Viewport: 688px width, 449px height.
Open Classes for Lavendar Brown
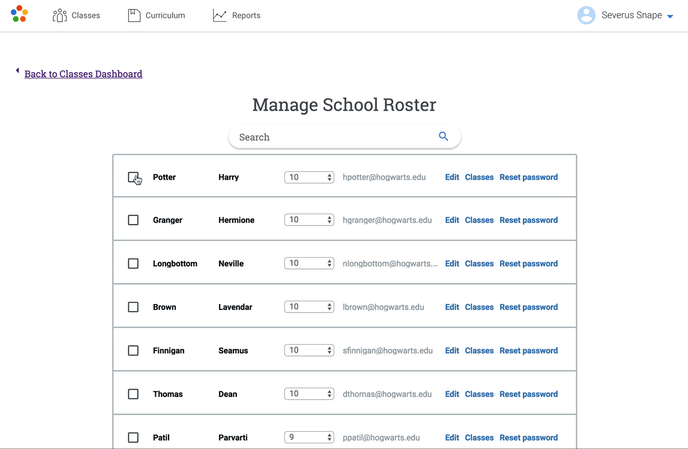pyautogui.click(x=479, y=307)
